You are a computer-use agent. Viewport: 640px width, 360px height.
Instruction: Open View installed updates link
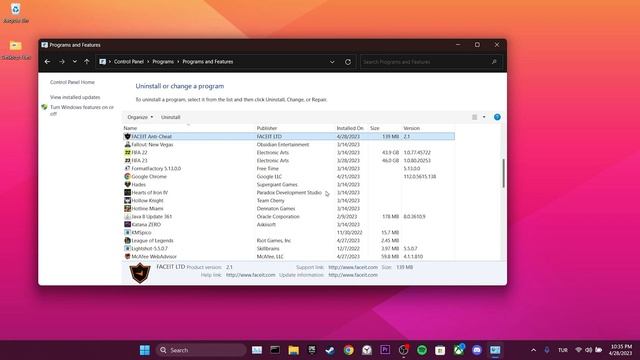(75, 97)
